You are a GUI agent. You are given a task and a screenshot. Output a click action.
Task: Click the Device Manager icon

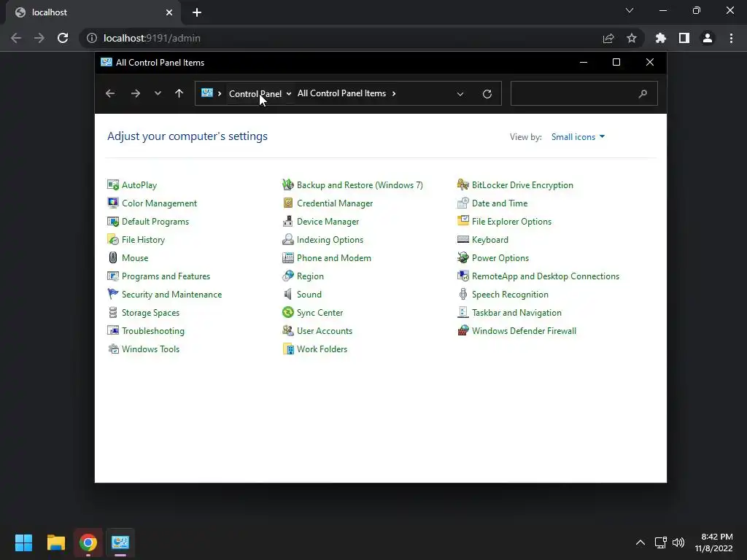coord(287,222)
